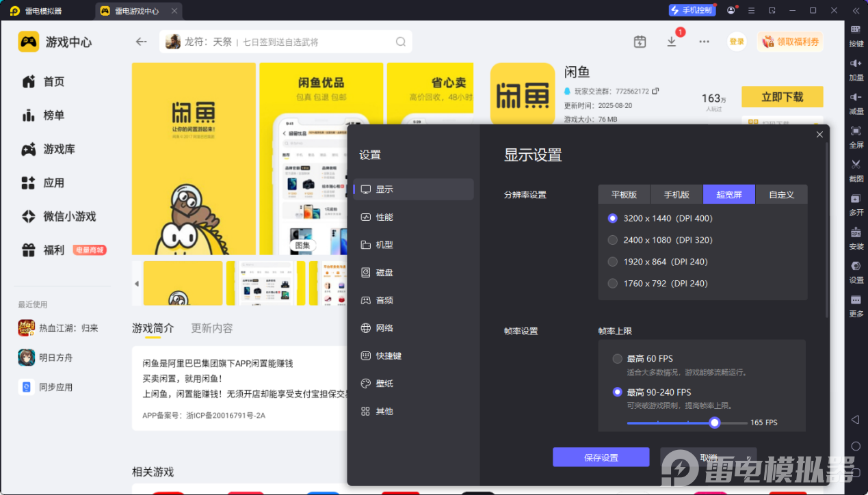Click the 立即下载 download button
This screenshot has height=495, width=868.
click(782, 97)
